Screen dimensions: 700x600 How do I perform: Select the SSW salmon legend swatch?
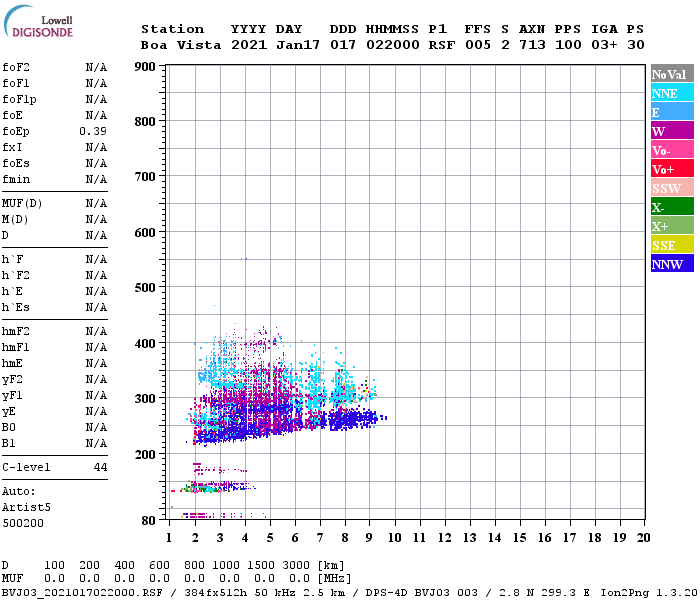pyautogui.click(x=672, y=188)
